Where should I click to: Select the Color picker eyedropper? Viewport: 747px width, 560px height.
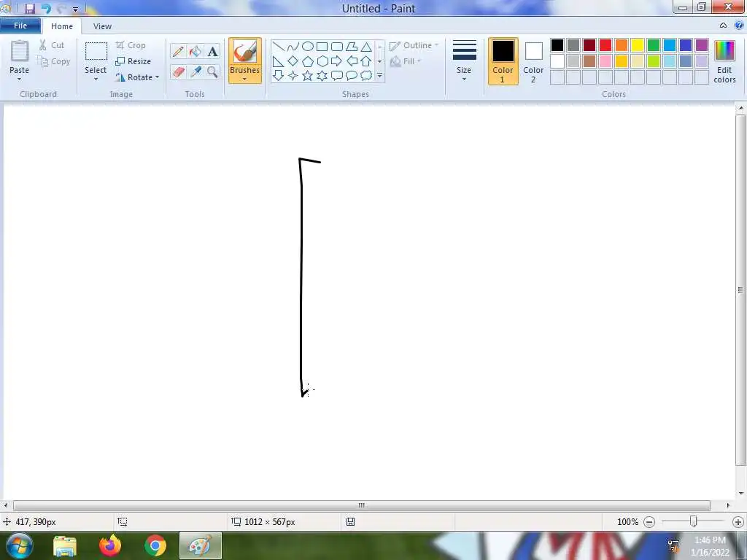point(196,72)
